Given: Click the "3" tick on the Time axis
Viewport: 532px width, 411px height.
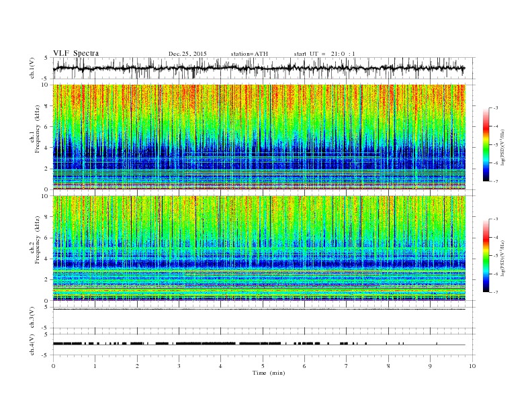Looking at the screenshot, I should [179, 366].
